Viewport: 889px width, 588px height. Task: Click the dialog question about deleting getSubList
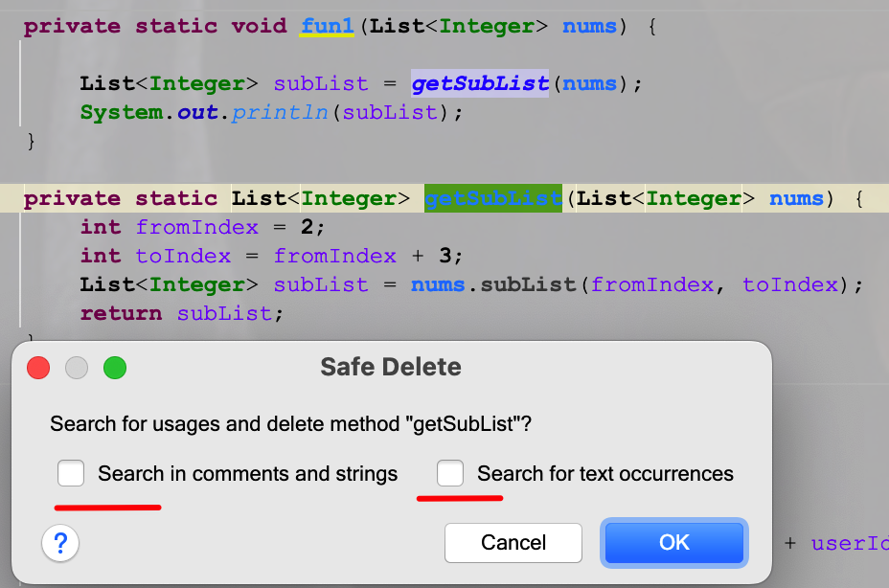[x=290, y=423]
